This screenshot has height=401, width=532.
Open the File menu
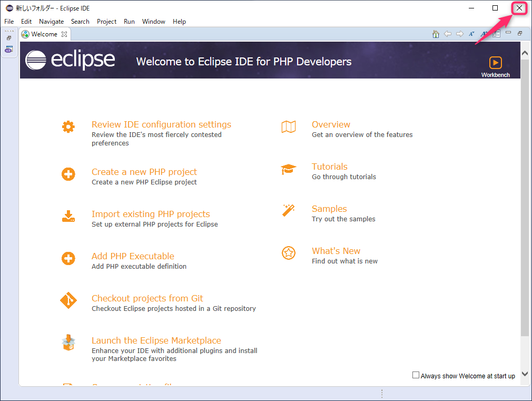tap(9, 22)
